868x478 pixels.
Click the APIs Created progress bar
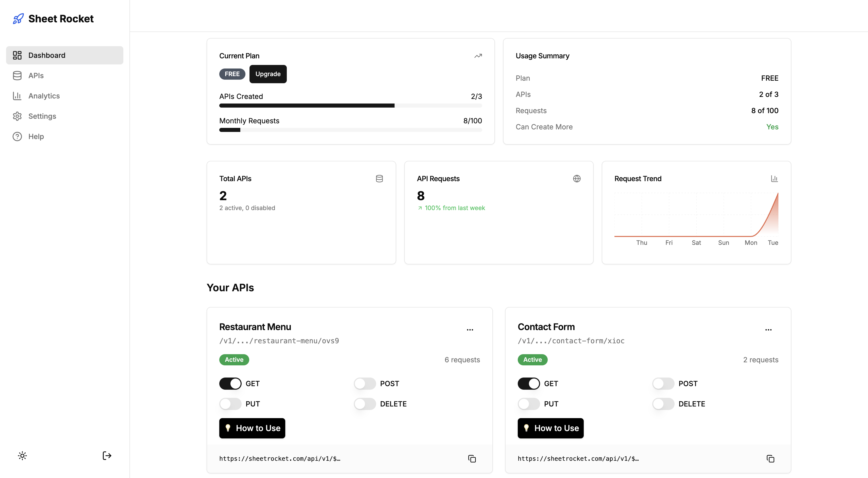click(x=350, y=106)
